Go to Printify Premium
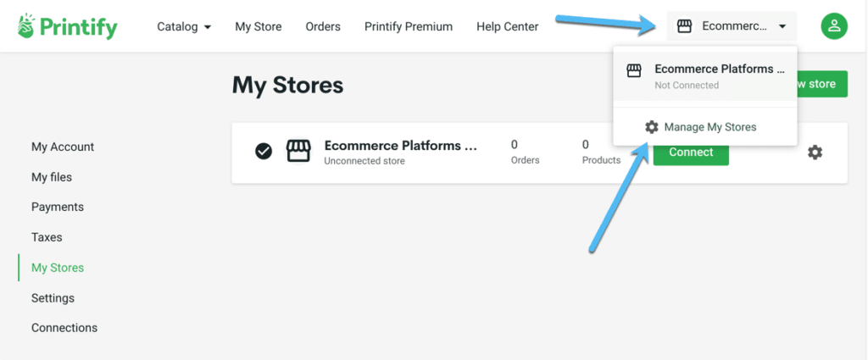 coord(409,26)
